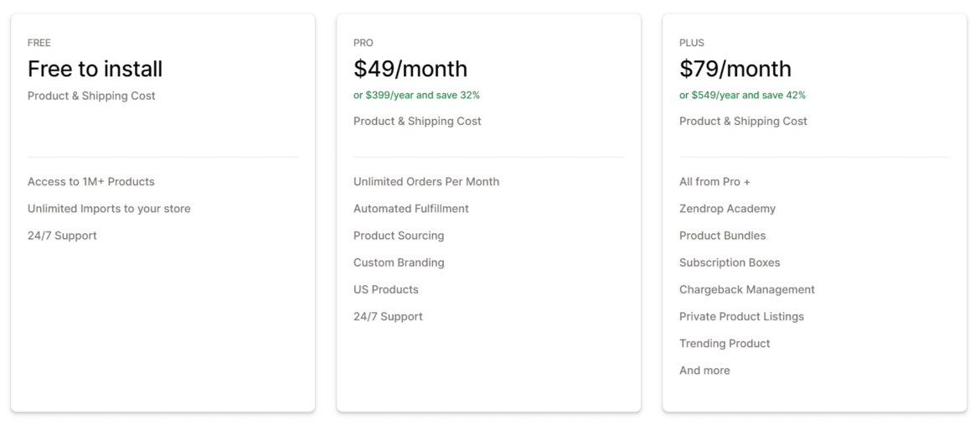Image resolution: width=980 pixels, height=426 pixels.
Task: Select the "Automated Fulfillment" feature line
Action: click(411, 209)
